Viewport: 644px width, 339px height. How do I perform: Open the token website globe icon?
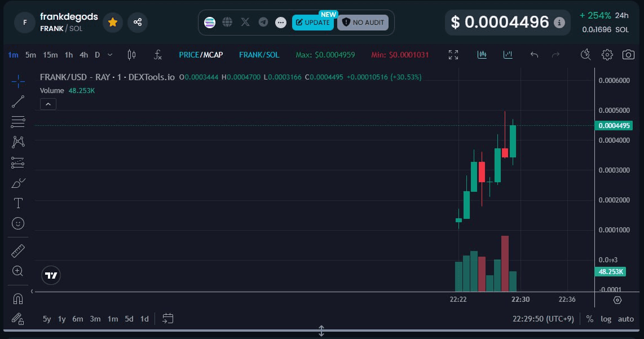tap(227, 22)
